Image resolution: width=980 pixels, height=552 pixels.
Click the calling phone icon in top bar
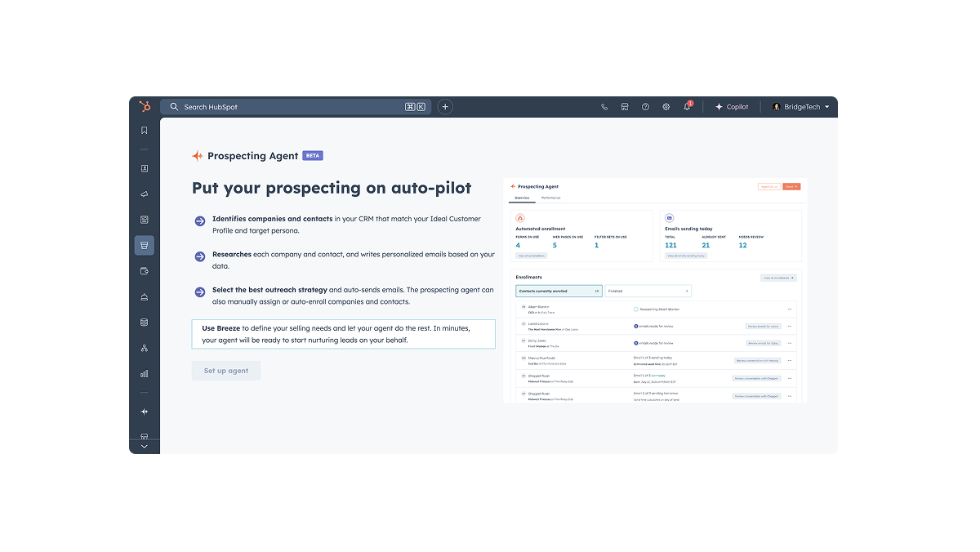[x=604, y=106]
